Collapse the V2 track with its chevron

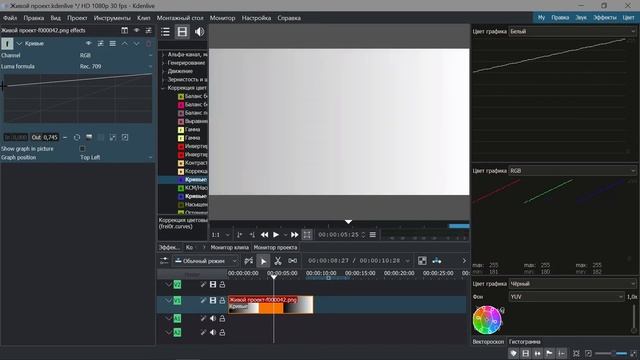point(169,284)
